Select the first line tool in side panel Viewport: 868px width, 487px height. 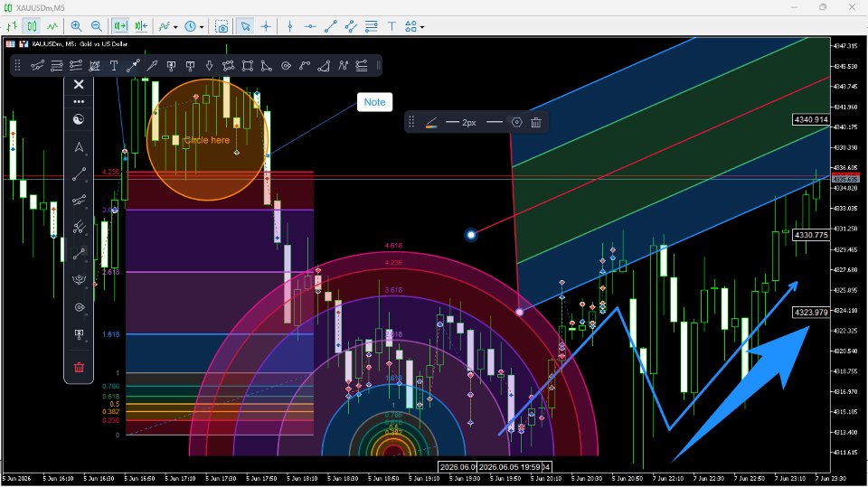coord(79,173)
